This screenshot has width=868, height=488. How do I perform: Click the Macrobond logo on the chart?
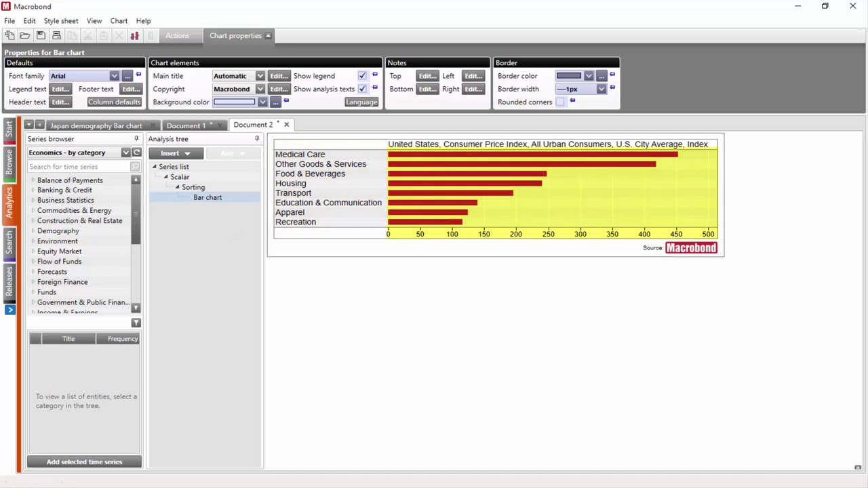(691, 248)
